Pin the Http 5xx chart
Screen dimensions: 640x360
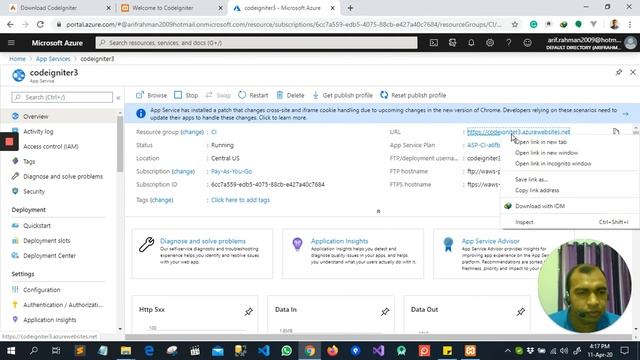pos(248,312)
